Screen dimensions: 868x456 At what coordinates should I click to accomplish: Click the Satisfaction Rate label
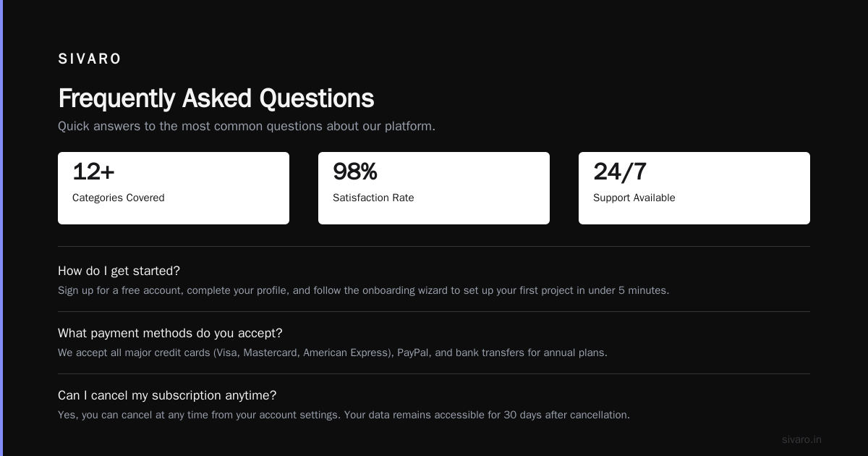coord(373,198)
